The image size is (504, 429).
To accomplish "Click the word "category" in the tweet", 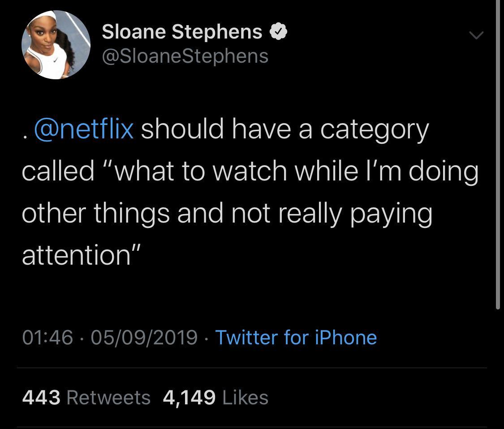I will [375, 129].
